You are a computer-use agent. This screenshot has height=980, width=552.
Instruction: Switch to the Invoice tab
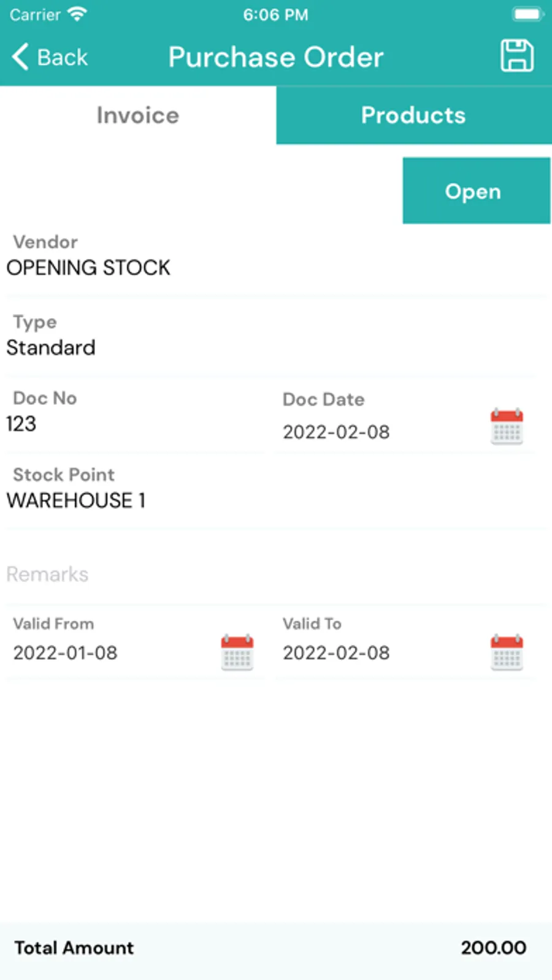pos(138,115)
